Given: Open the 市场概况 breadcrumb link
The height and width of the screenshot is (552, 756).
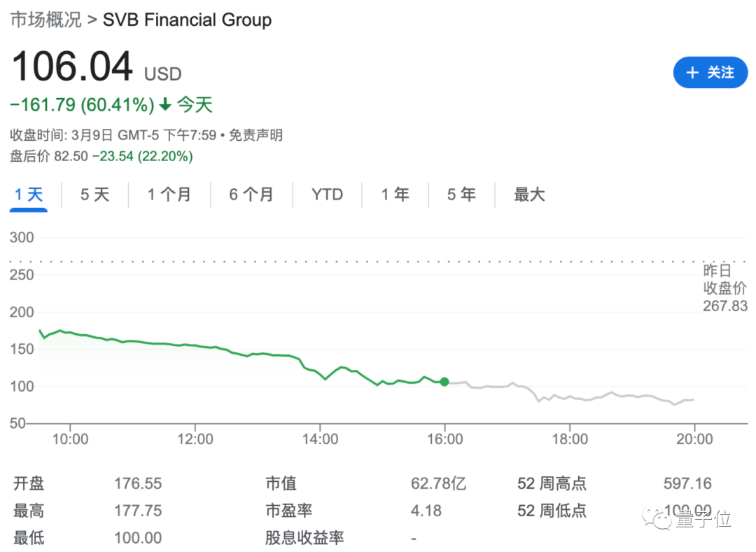Looking at the screenshot, I should click(45, 20).
